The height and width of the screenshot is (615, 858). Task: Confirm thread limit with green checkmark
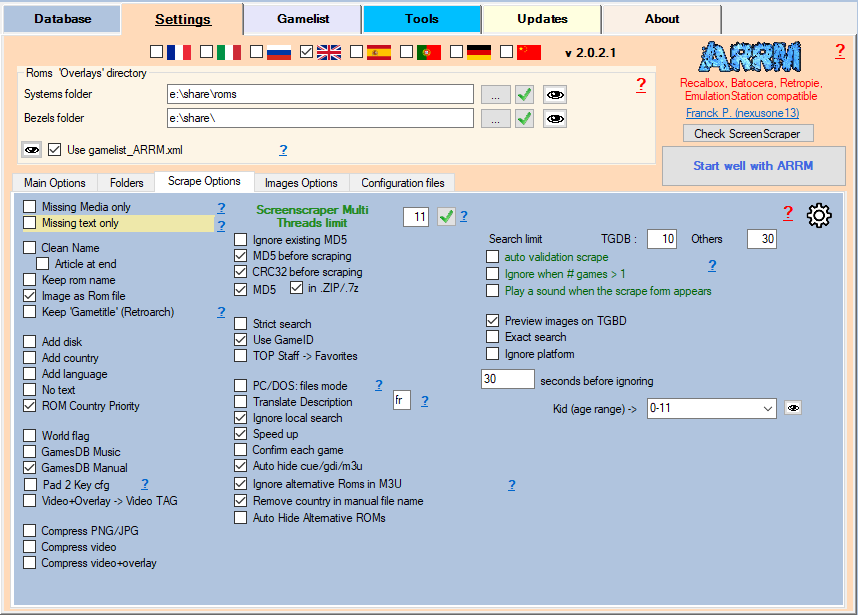pos(446,216)
